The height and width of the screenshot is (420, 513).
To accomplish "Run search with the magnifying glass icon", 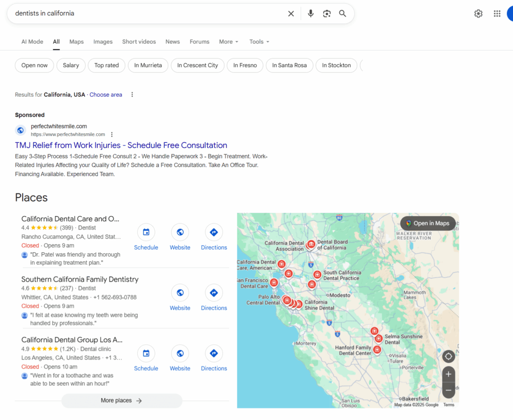I will [x=342, y=14].
